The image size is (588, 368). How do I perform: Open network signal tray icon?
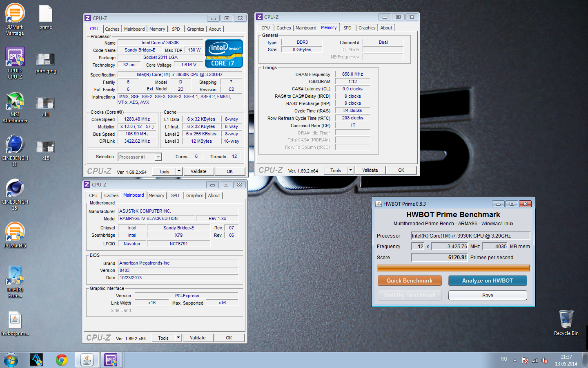[x=535, y=361]
